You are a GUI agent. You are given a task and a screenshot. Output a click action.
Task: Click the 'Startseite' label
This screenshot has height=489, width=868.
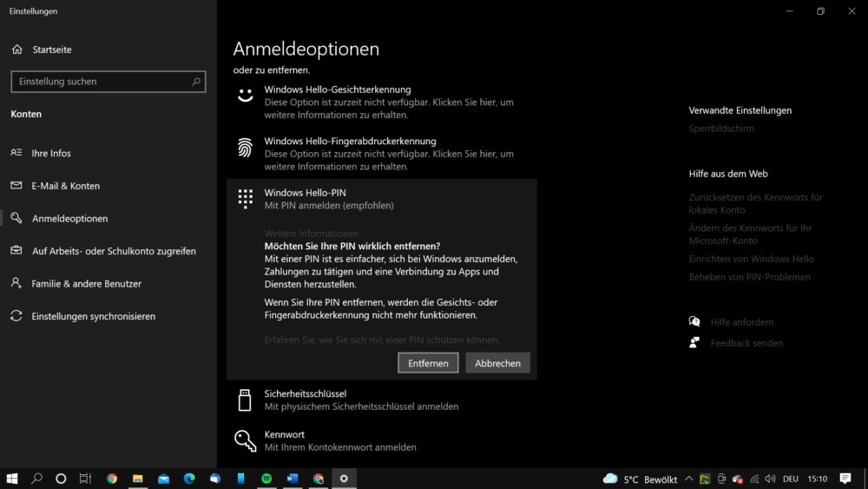pyautogui.click(x=52, y=50)
